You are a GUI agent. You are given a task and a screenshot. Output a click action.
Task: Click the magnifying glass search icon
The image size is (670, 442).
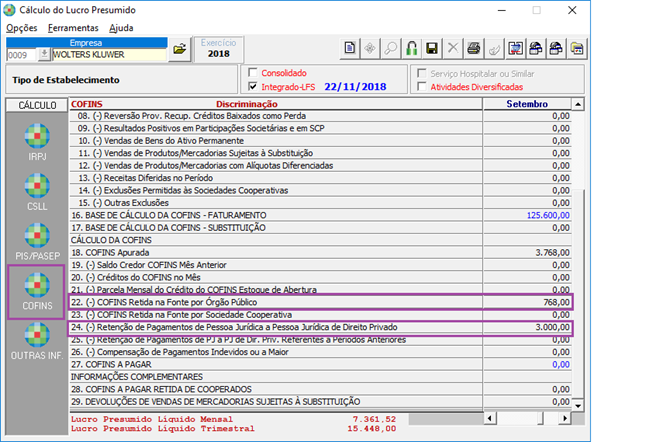click(x=391, y=48)
